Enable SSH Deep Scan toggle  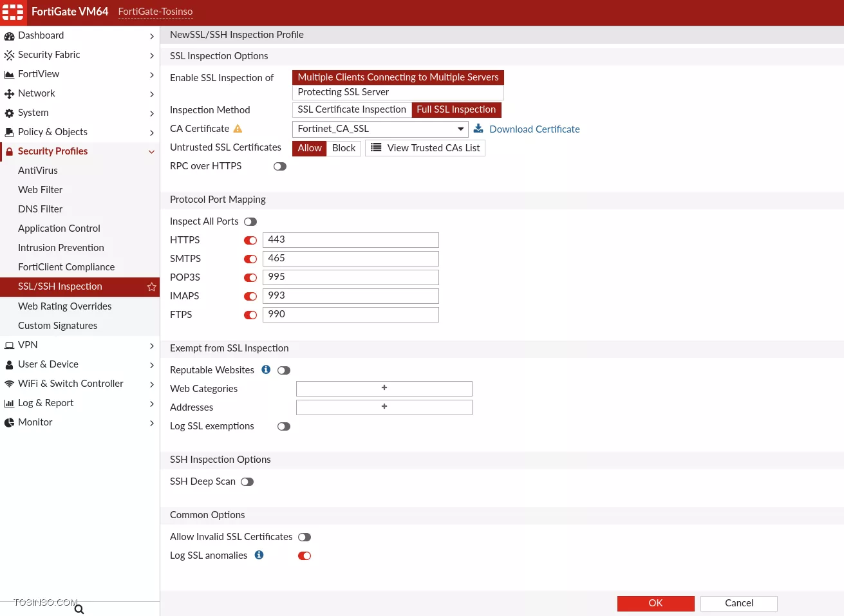click(247, 481)
